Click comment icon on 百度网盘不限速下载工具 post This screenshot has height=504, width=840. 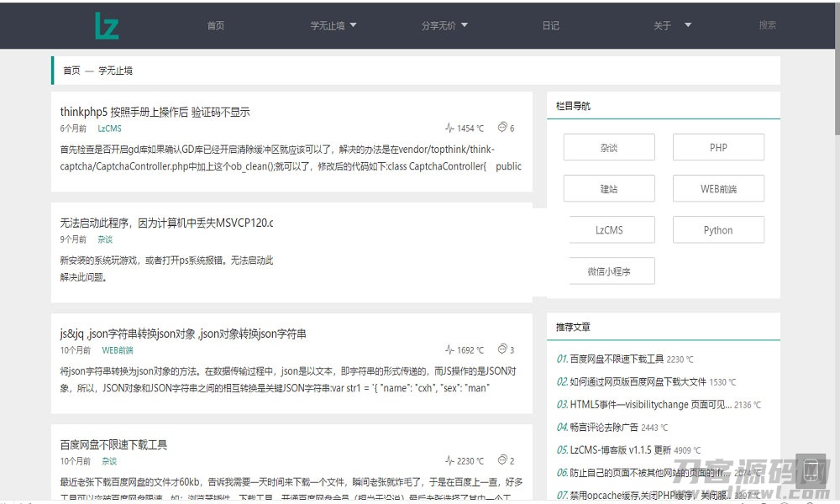point(502,460)
